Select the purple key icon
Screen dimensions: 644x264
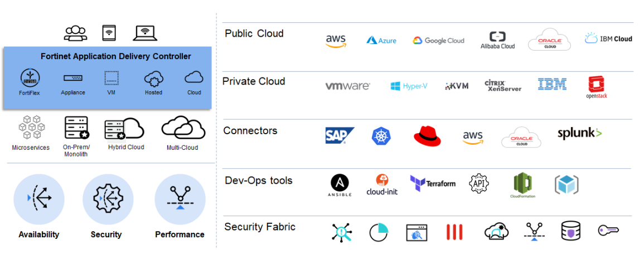point(608,231)
